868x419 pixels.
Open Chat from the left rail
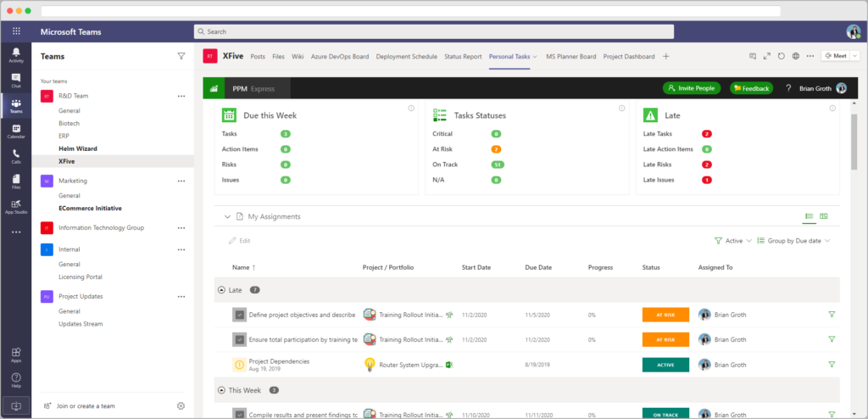point(16,81)
